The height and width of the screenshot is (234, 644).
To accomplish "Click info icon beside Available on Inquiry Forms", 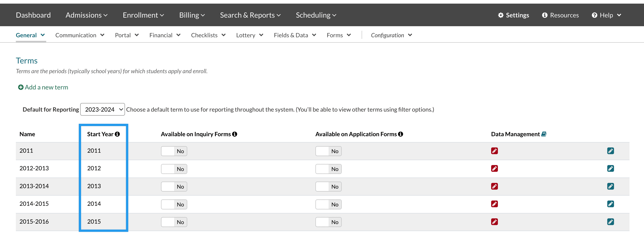I will (x=235, y=134).
